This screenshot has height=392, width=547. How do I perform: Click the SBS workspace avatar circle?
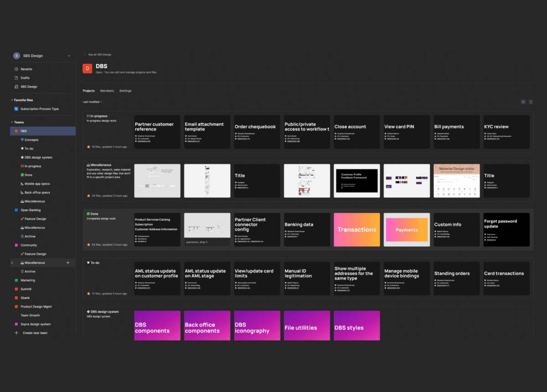point(16,56)
